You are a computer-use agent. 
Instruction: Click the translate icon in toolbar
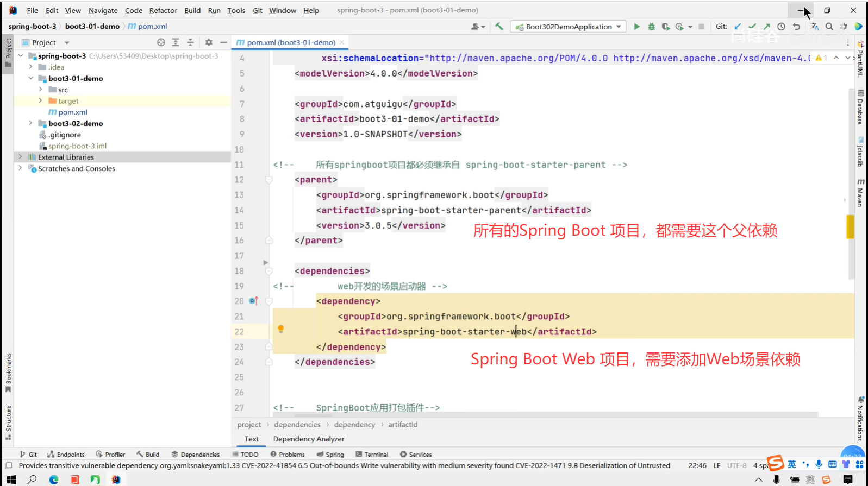pos(814,27)
